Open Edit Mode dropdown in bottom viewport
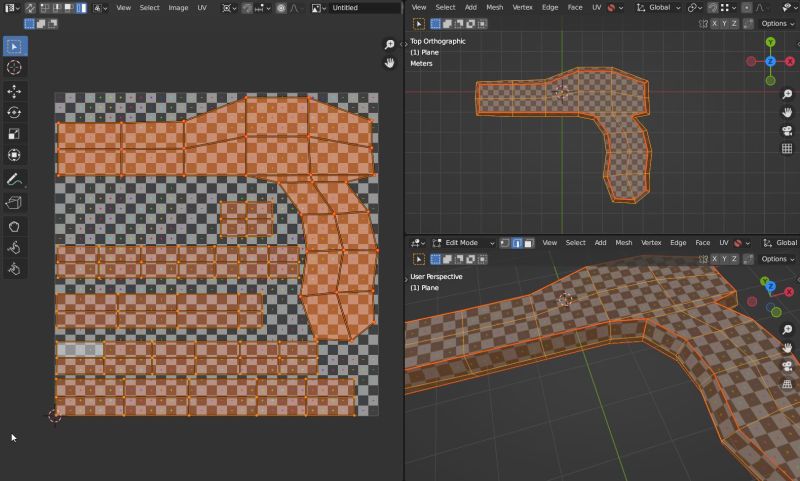Viewport: 800px width, 481px height. pos(463,243)
